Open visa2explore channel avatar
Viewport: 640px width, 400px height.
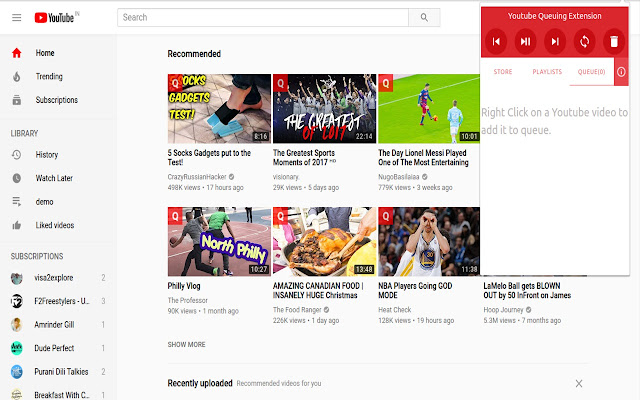pyautogui.click(x=16, y=278)
